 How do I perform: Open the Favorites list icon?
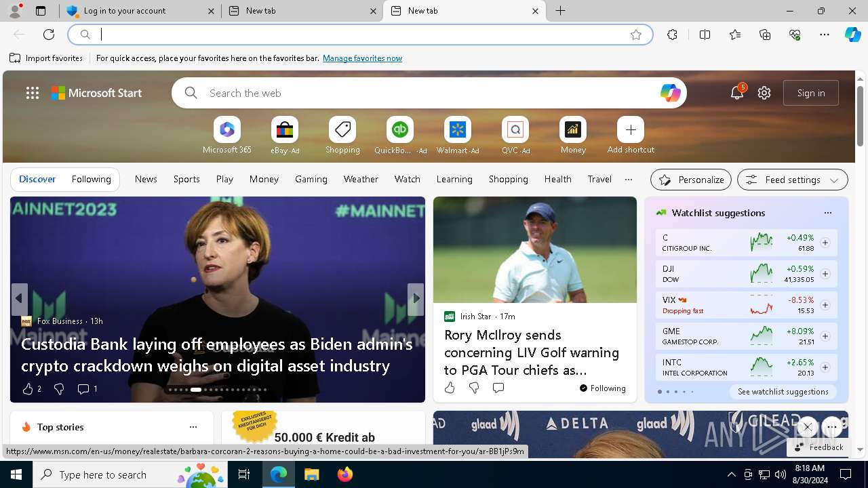click(x=735, y=35)
